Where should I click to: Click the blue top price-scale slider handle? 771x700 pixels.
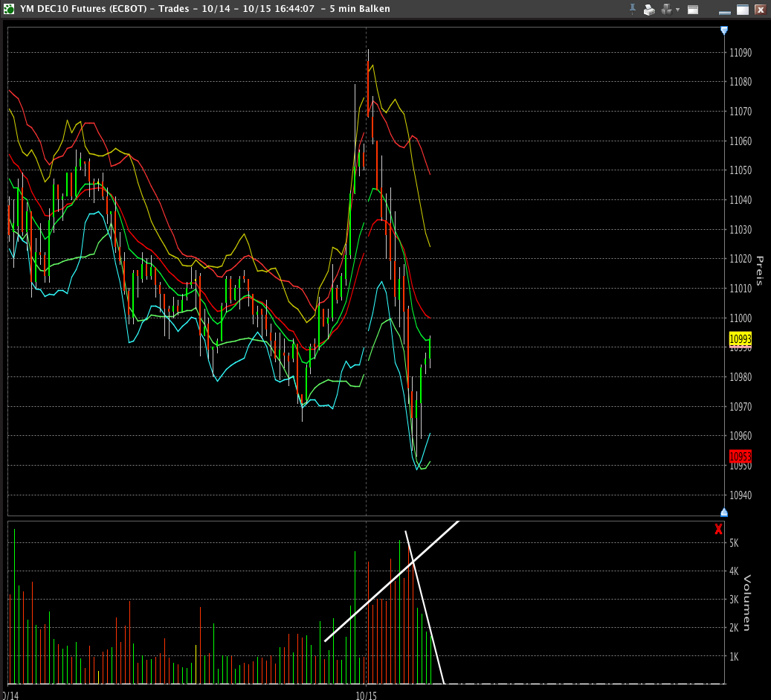tap(724, 30)
